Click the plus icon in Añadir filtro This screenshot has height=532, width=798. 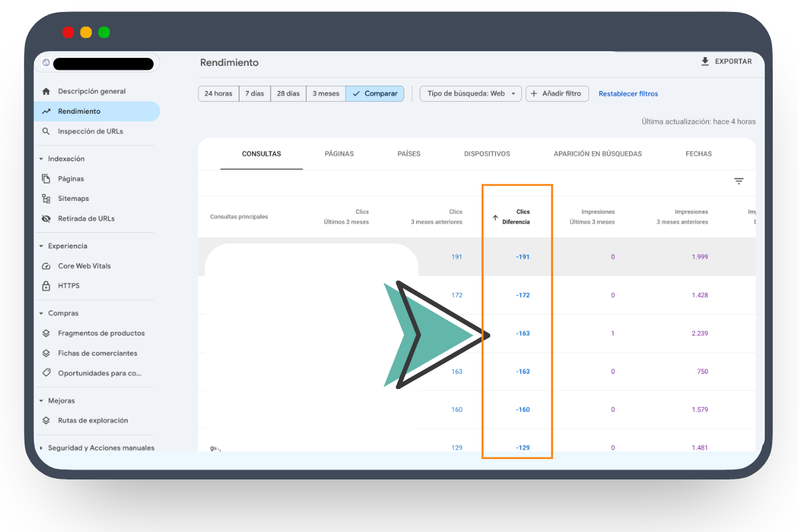point(534,94)
